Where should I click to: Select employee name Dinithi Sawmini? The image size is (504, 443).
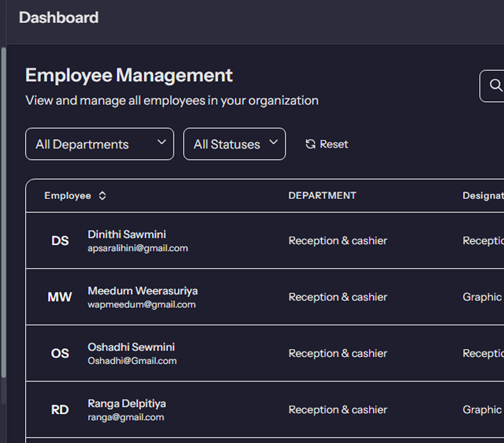pos(127,234)
